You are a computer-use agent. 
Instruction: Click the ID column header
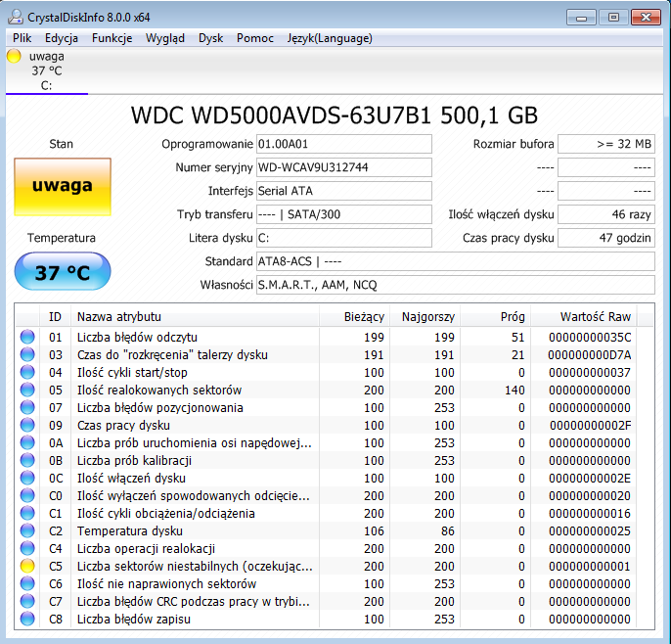(x=55, y=317)
